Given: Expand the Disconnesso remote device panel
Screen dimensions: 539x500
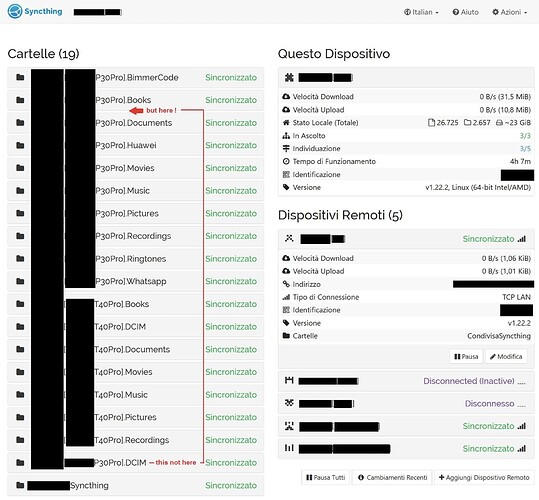Looking at the screenshot, I should point(406,403).
